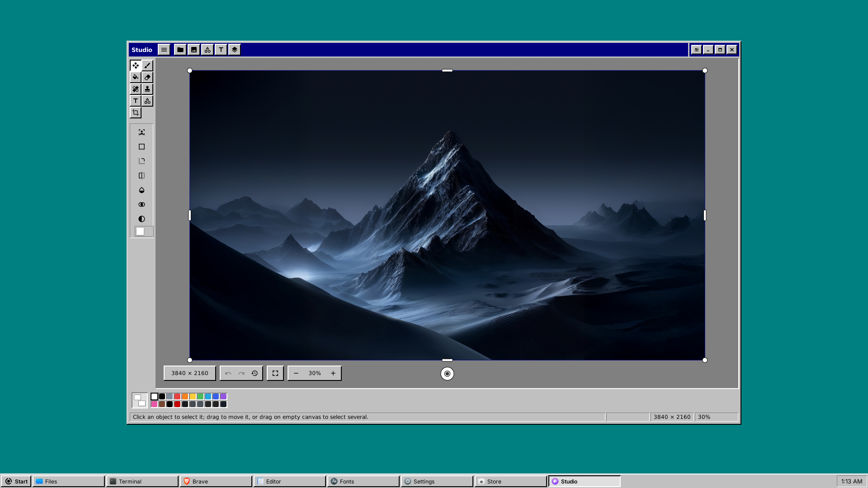
Task: Click the redo arrow below the canvas
Action: tap(241, 373)
